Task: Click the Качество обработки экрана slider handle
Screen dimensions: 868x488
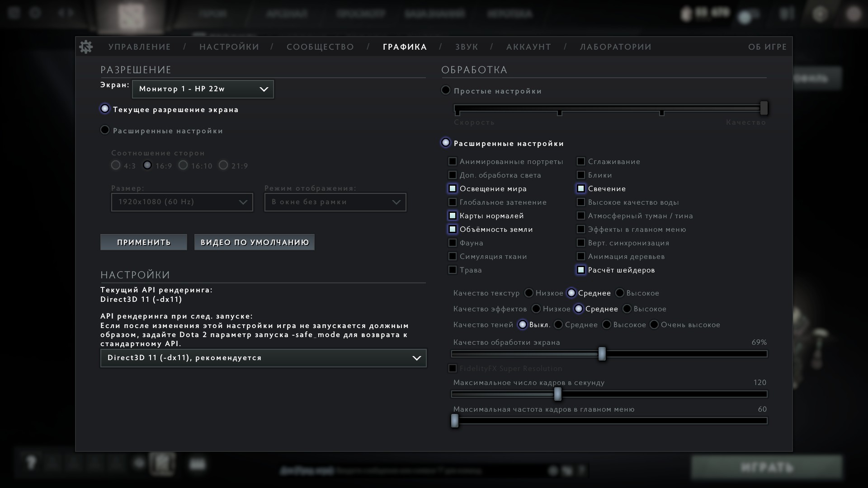Action: [x=602, y=354]
